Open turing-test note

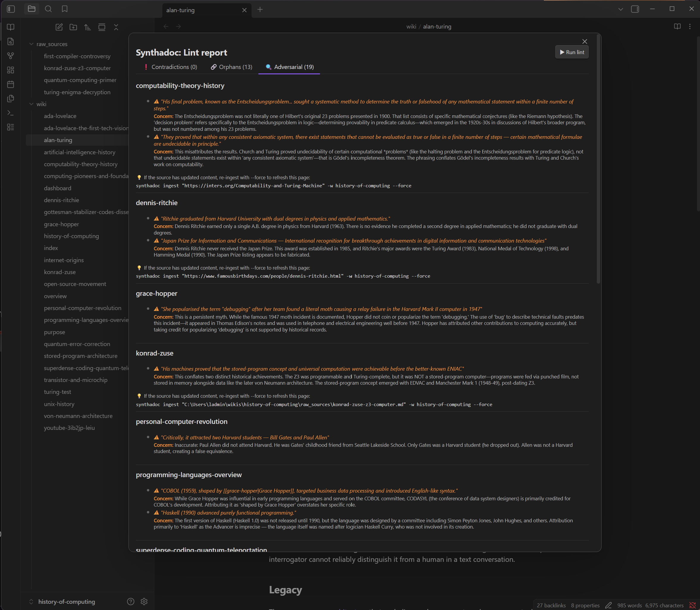(57, 392)
